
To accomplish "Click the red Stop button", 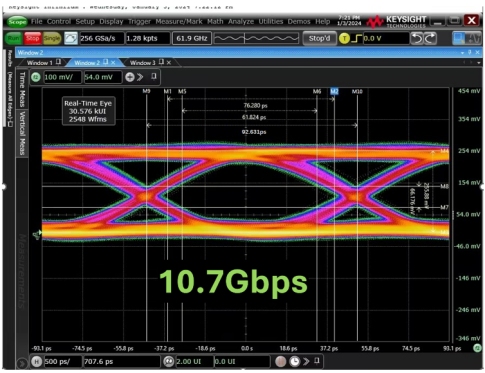I will 32,38.
